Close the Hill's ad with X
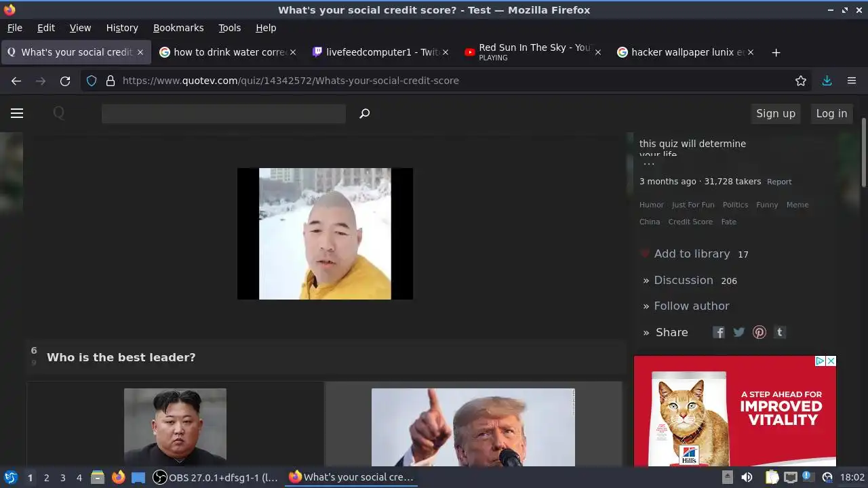This screenshot has width=868, height=488. click(x=831, y=361)
